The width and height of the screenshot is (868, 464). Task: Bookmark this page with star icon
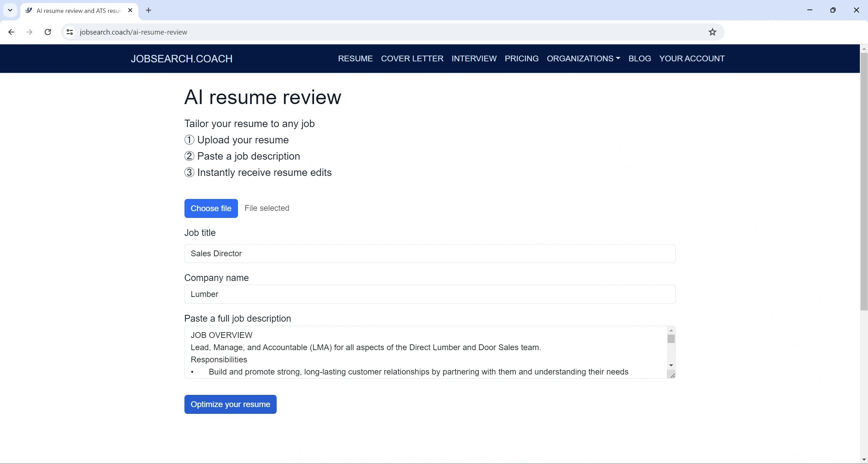click(712, 32)
